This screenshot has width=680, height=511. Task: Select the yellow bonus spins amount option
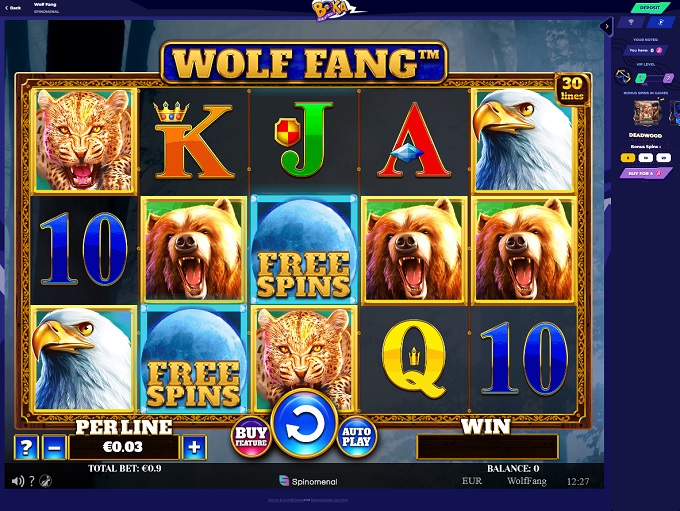[628, 158]
